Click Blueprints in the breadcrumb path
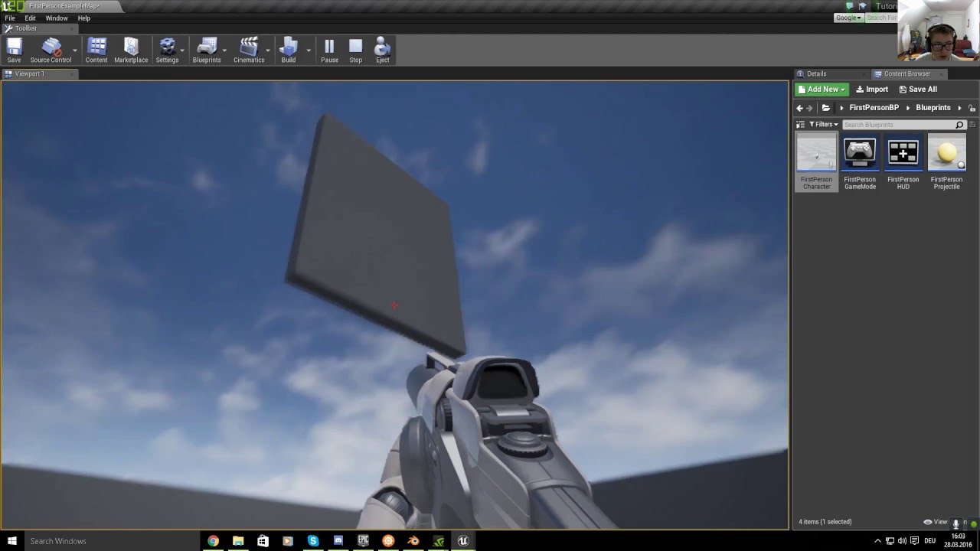980x551 pixels. click(x=933, y=108)
